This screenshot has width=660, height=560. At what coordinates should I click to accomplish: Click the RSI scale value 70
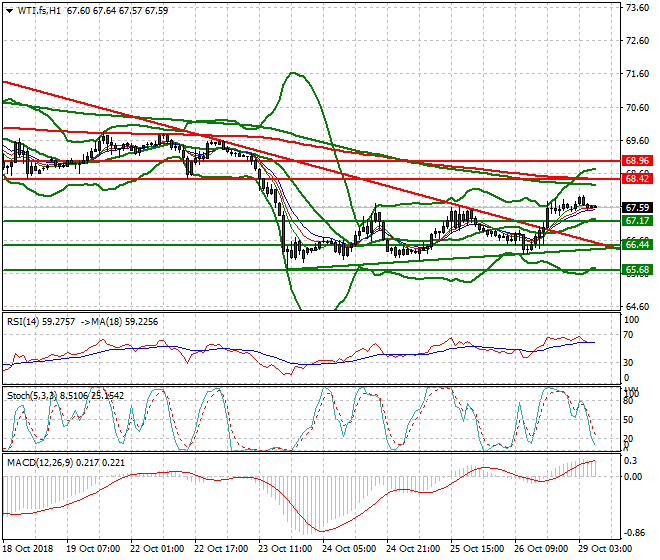click(x=628, y=335)
